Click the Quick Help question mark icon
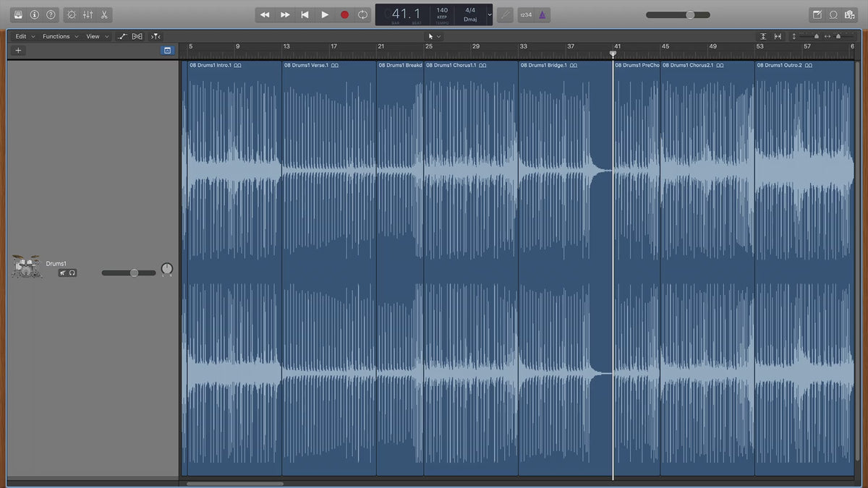 tap(51, 14)
